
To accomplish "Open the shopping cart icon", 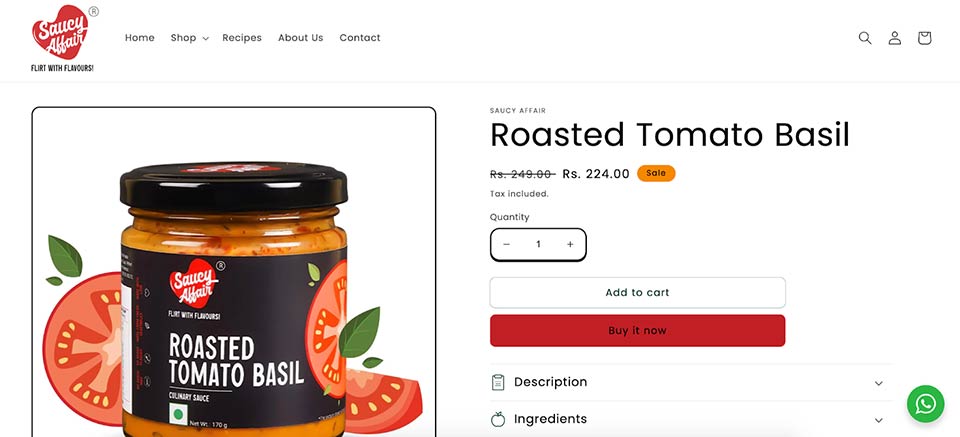I will pos(924,38).
